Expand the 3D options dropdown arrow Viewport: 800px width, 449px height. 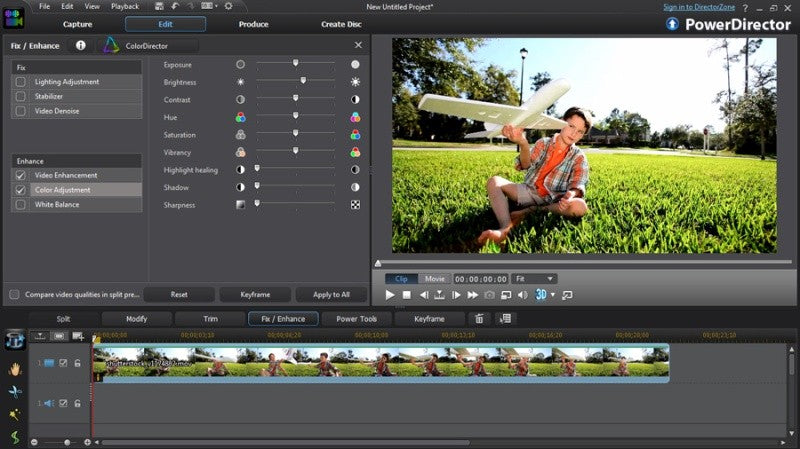coord(553,295)
